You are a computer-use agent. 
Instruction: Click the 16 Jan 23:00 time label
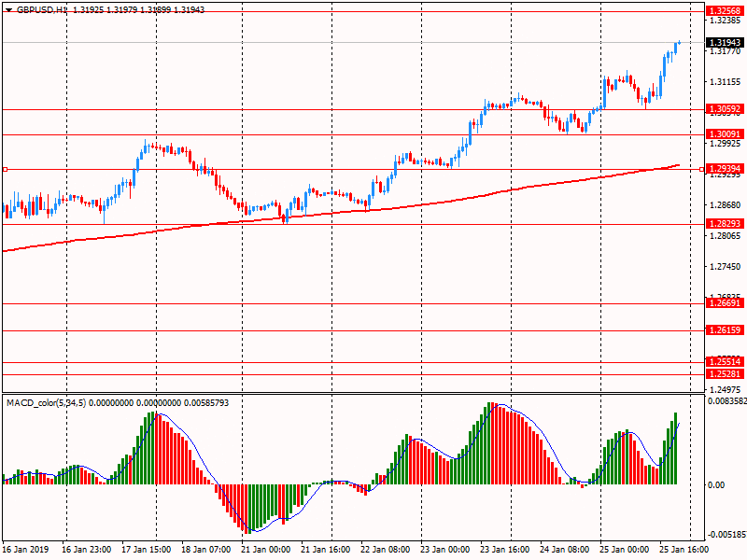tap(87, 549)
